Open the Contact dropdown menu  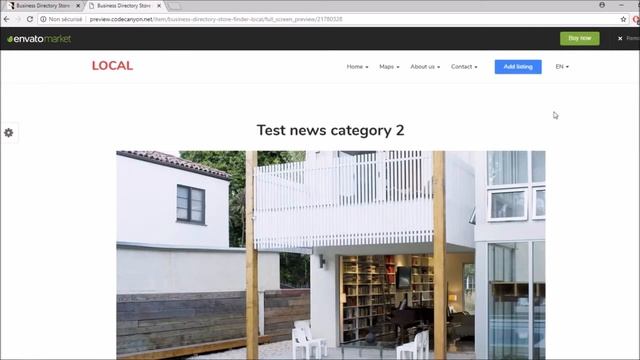click(464, 67)
